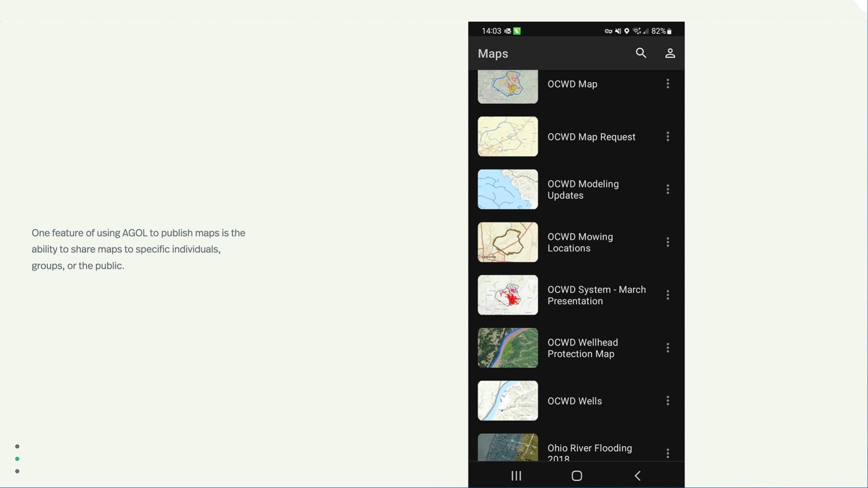The width and height of the screenshot is (868, 488).
Task: Open more options for OCWD Mowing Locations
Action: tap(668, 242)
